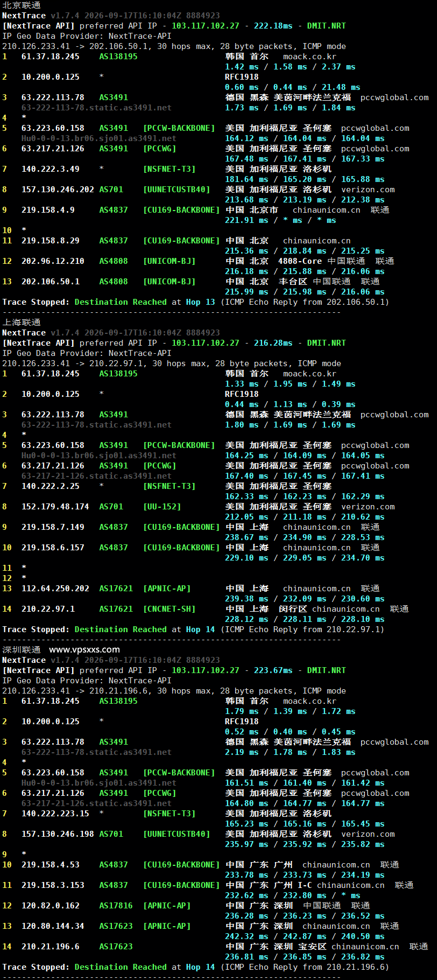This screenshot has height=980, width=437.
Task: Select the latency value "213.68 ms"
Action: pos(246,200)
